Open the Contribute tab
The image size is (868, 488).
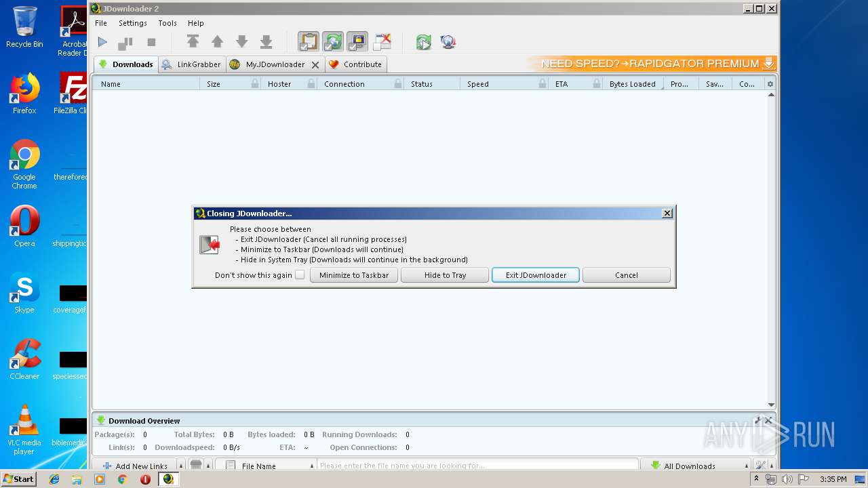click(356, 64)
